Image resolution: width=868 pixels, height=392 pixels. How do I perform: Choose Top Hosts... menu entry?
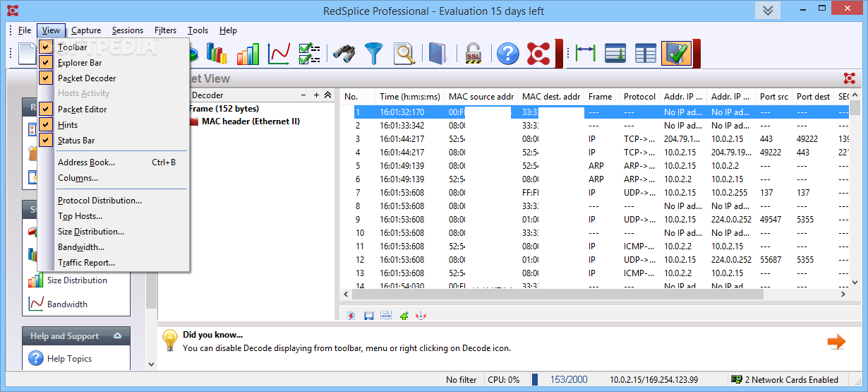[x=114, y=216]
